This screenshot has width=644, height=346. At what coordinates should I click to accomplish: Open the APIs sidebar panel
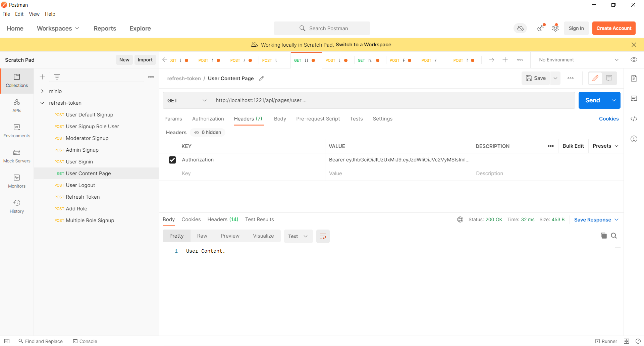click(x=17, y=106)
